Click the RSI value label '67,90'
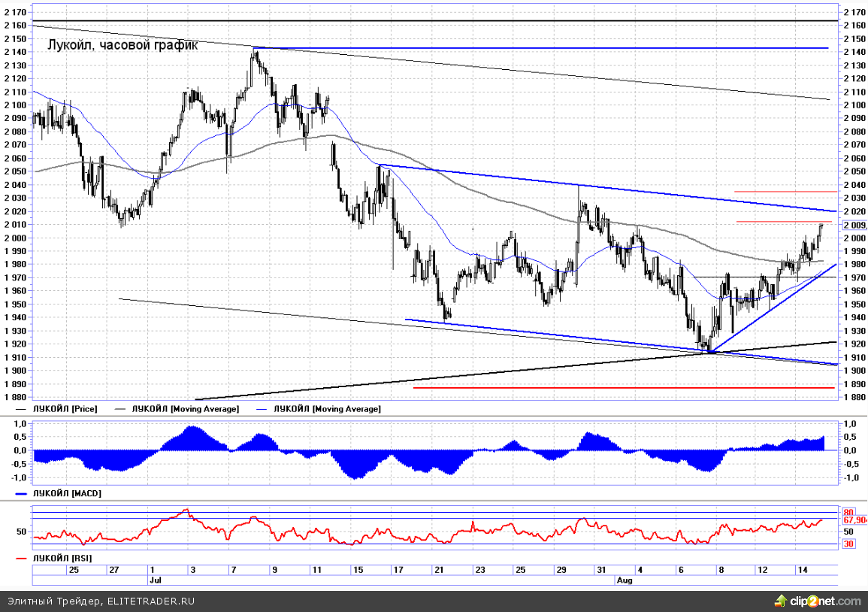This screenshot has height=612, width=868. click(854, 520)
